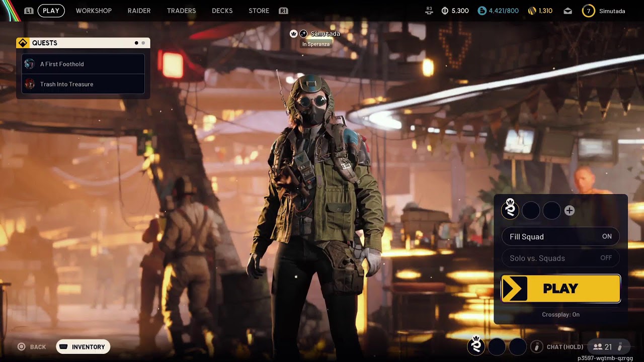Select second empty squad slot in play panel
Image resolution: width=644 pixels, height=362 pixels.
531,211
